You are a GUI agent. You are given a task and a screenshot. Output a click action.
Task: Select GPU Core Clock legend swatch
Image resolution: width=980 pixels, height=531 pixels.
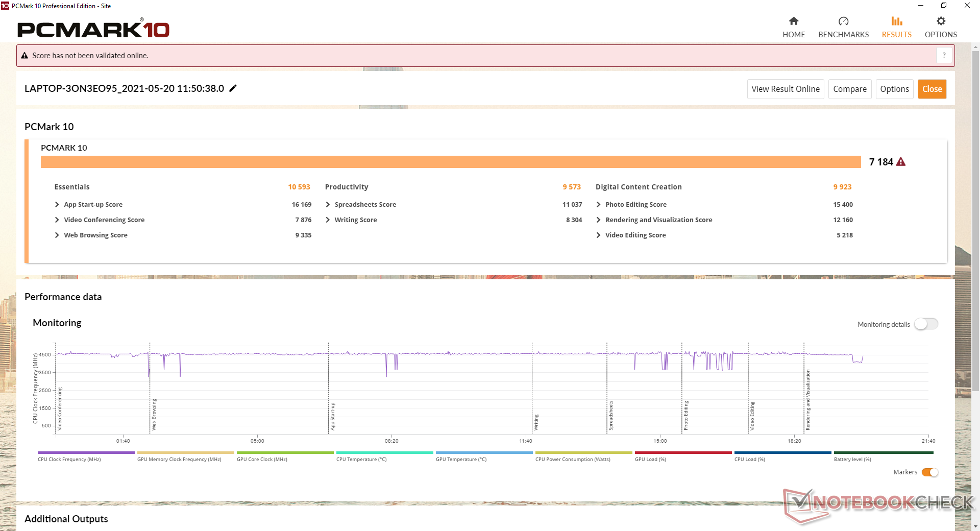285,452
